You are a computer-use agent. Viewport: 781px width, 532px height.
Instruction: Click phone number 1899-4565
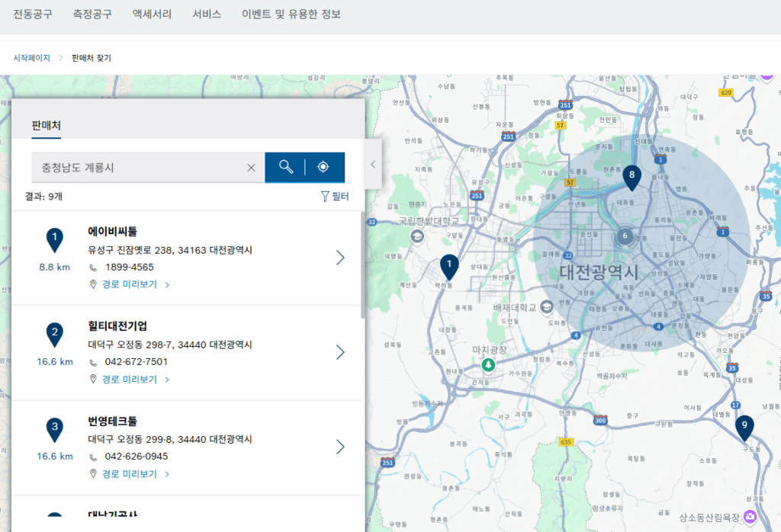[130, 268]
